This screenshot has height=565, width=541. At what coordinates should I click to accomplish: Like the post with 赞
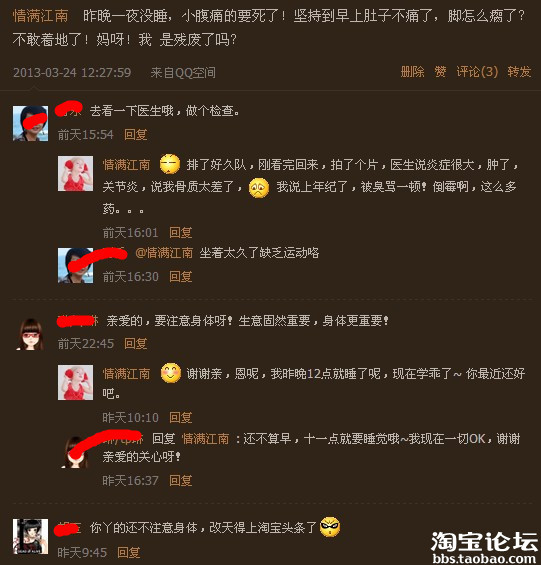[440, 72]
